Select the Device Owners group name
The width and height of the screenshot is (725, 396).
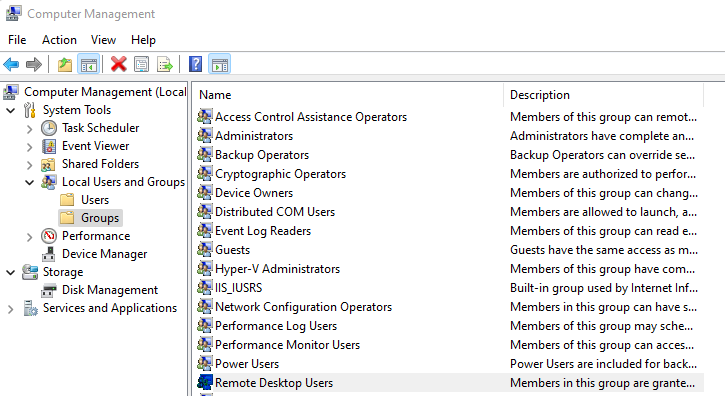pos(254,193)
